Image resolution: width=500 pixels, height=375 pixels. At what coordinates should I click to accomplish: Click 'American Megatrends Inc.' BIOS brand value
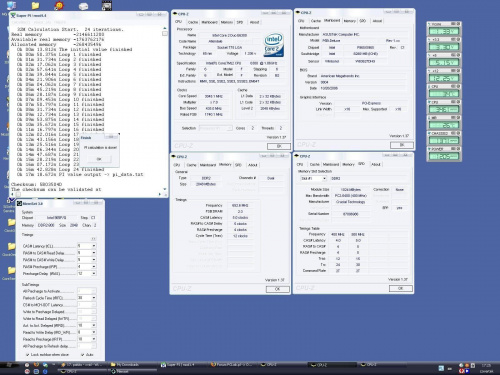(x=340, y=76)
